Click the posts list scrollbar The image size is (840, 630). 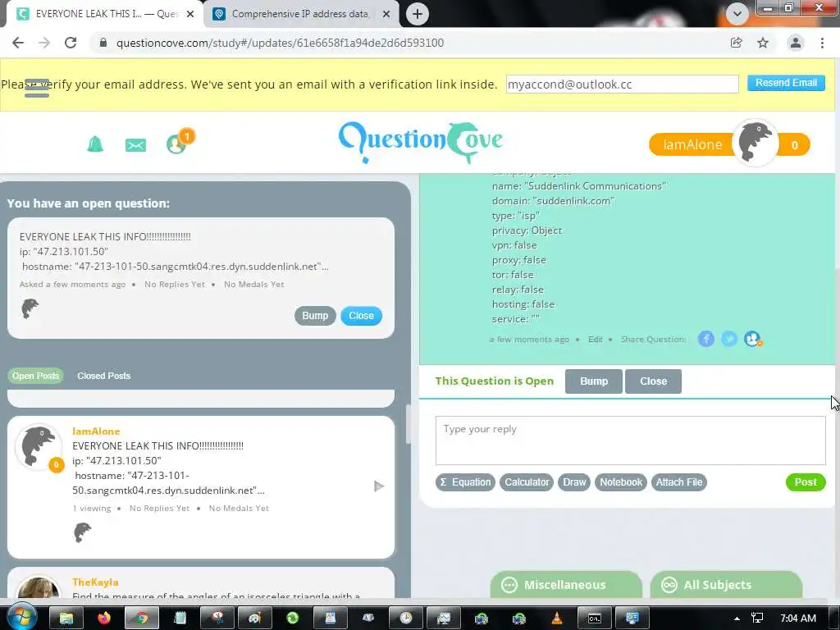point(408,424)
